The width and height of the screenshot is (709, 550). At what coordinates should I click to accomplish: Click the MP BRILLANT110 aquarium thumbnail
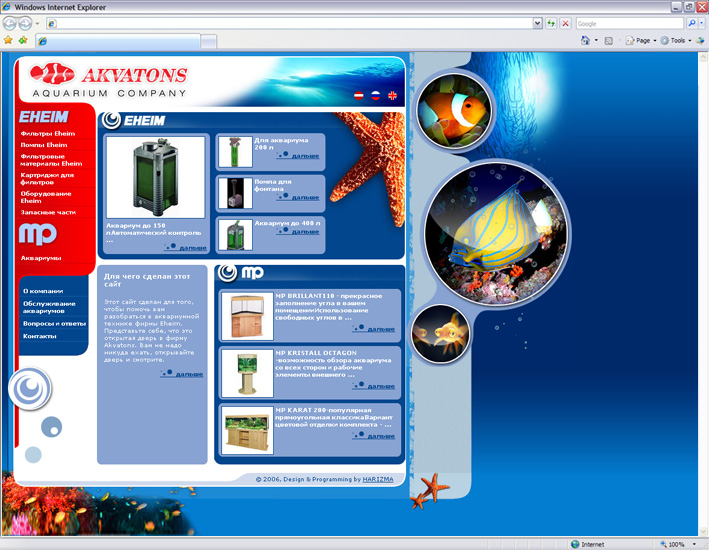[x=247, y=316]
